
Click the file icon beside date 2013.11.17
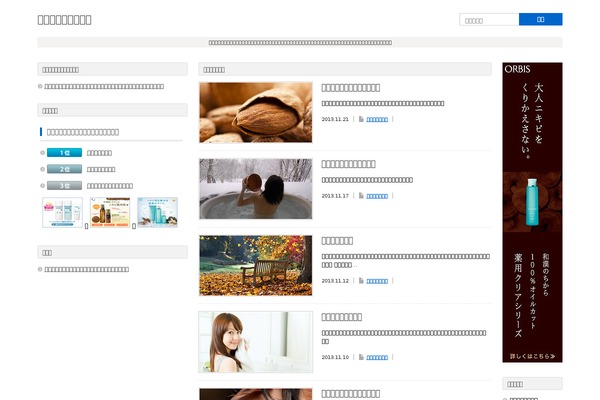click(x=361, y=196)
